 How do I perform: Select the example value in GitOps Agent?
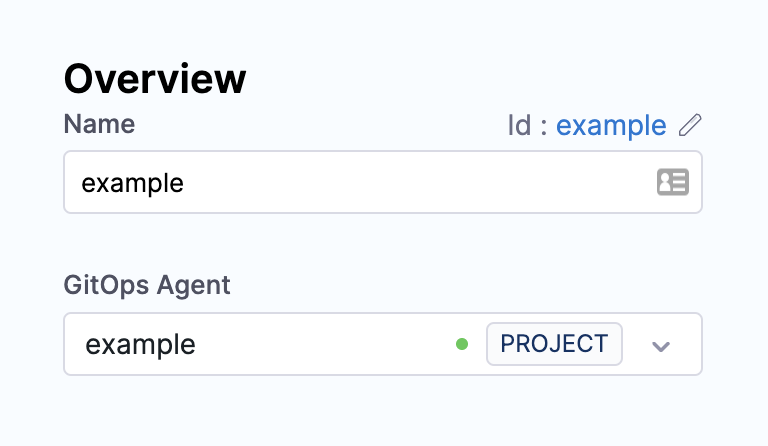[x=140, y=344]
